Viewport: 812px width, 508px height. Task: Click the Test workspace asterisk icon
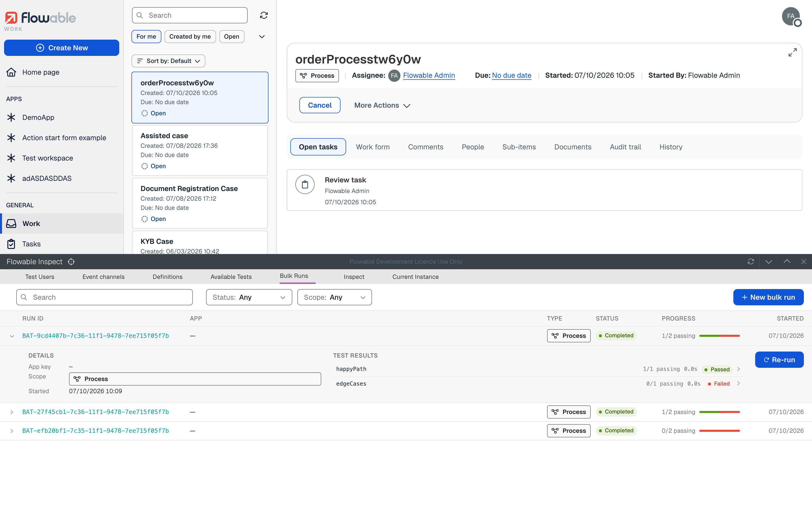click(11, 158)
